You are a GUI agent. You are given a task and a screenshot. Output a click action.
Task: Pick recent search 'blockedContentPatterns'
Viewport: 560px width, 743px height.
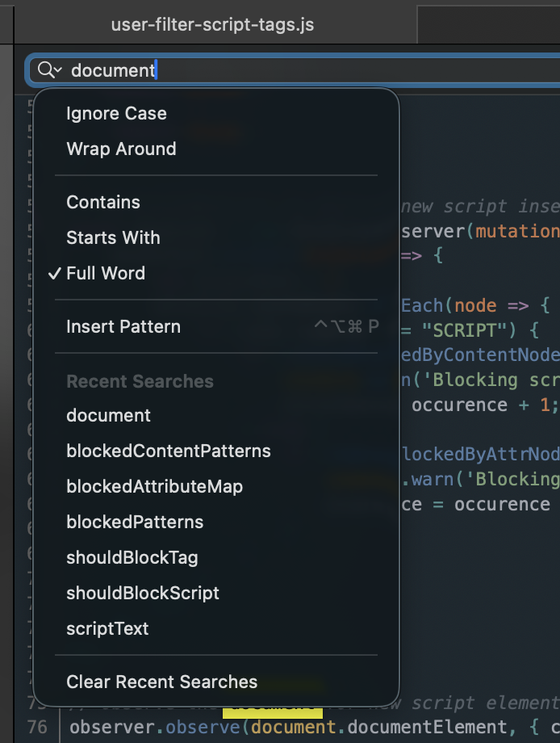coord(169,451)
